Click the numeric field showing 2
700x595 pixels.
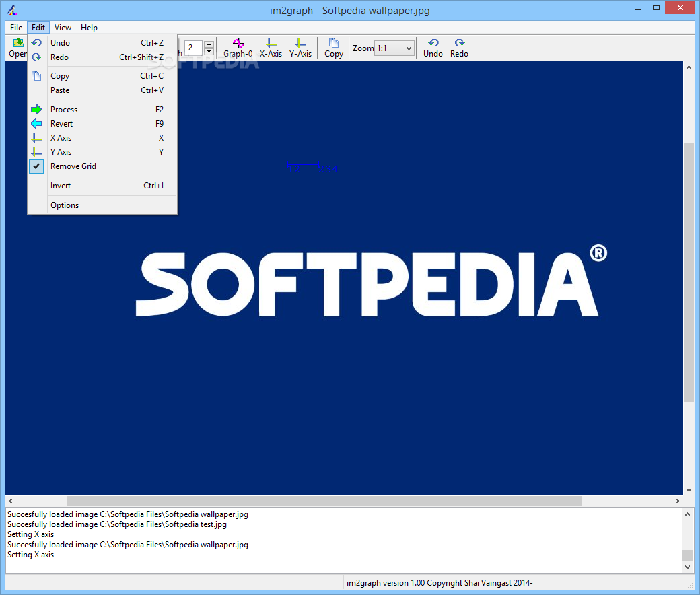tap(194, 48)
